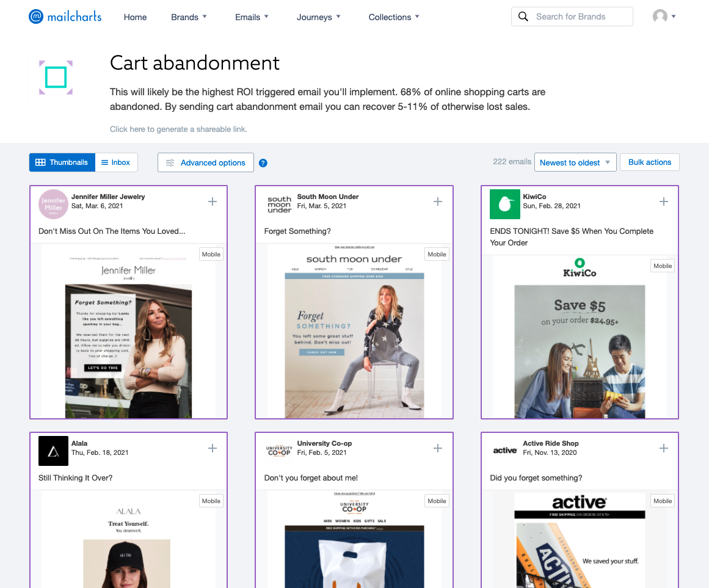Add University Co-op email with plus icon
709x588 pixels.
tap(438, 448)
